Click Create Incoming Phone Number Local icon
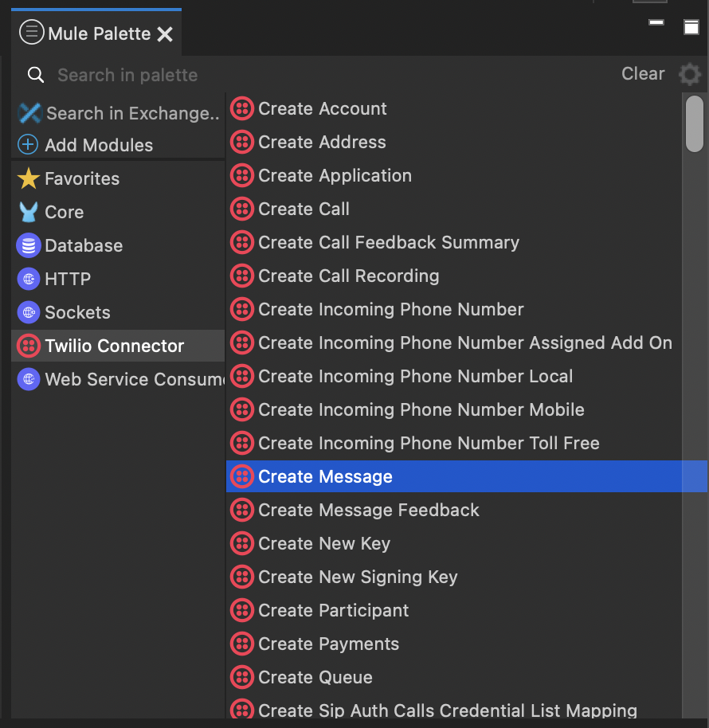Viewport: 709px width, 728px height. coord(242,376)
